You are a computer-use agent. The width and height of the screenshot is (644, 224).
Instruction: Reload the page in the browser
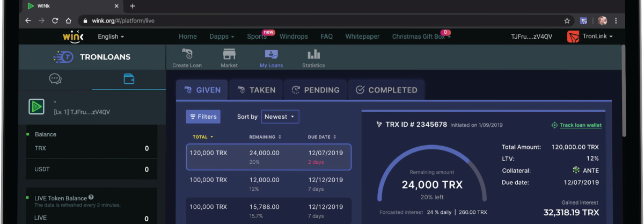pos(55,21)
